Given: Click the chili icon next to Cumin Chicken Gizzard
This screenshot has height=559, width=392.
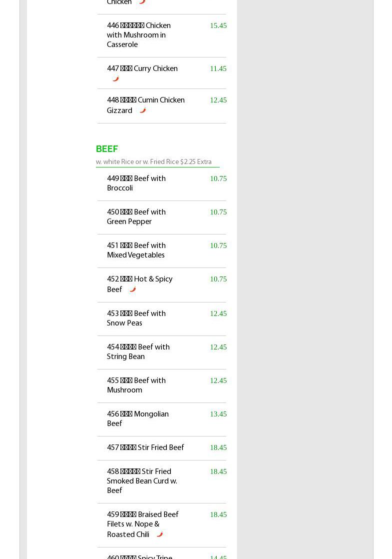Looking at the screenshot, I should point(142,110).
